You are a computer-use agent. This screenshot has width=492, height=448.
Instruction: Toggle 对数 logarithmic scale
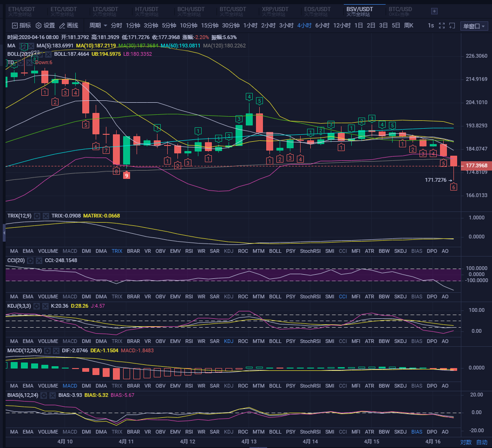[466, 442]
